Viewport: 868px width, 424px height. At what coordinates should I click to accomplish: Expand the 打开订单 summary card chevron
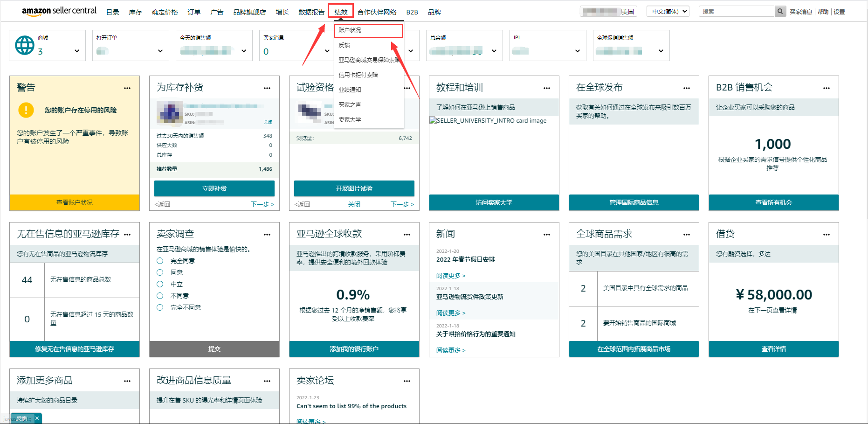coord(160,51)
